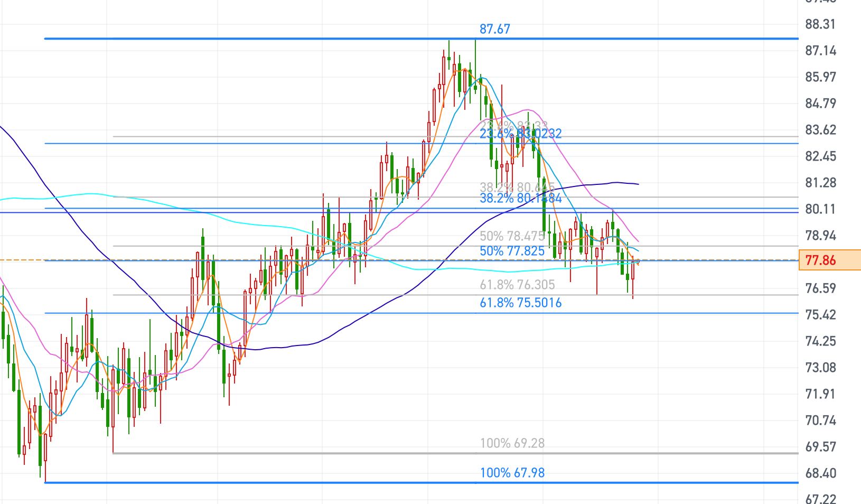This screenshot has width=861, height=504.
Task: Select the blue 38.2% 80.1484 Fibonacci label
Action: (521, 198)
